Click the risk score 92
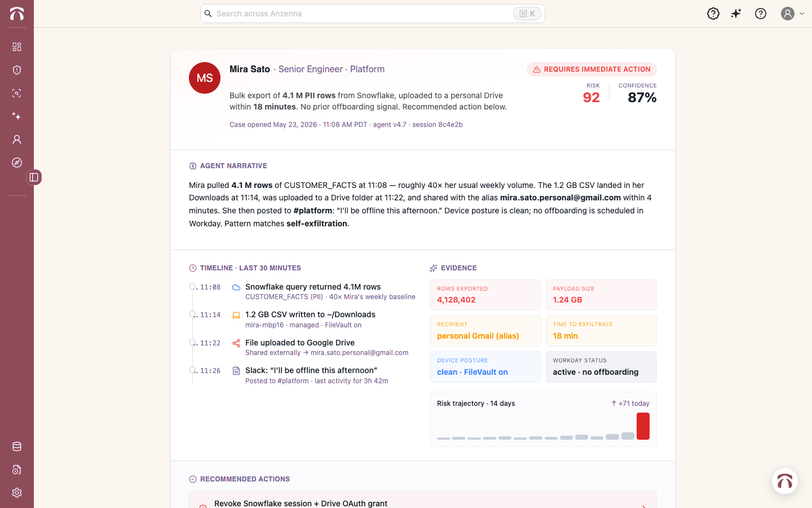This screenshot has height=508, width=812. pyautogui.click(x=592, y=98)
